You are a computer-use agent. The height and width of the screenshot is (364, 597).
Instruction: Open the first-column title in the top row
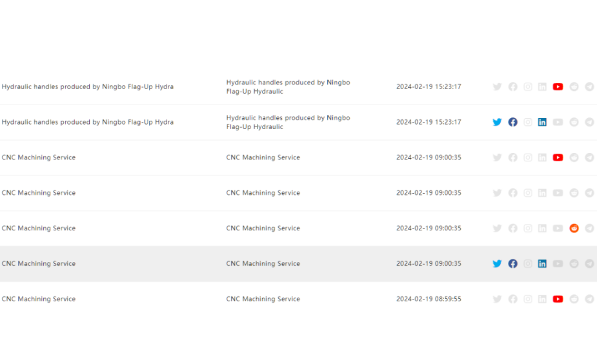[88, 86]
